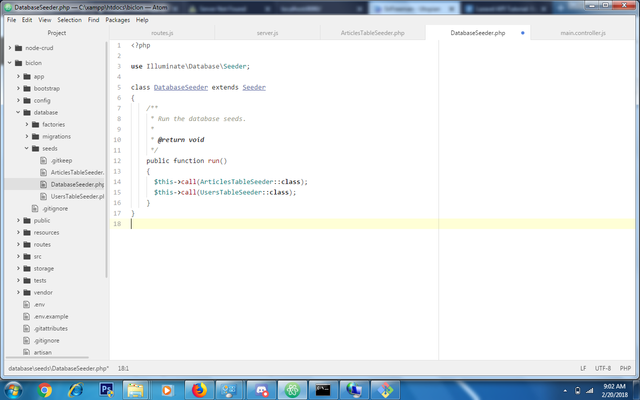Expand the factories folder chevron
The height and width of the screenshot is (400, 640).
tap(27, 124)
